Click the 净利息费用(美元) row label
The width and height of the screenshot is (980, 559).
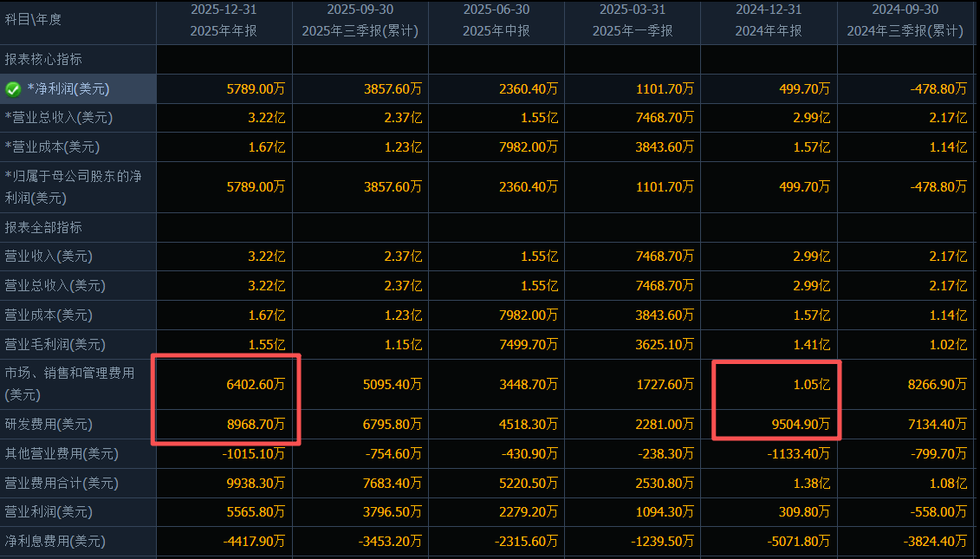[x=55, y=542]
